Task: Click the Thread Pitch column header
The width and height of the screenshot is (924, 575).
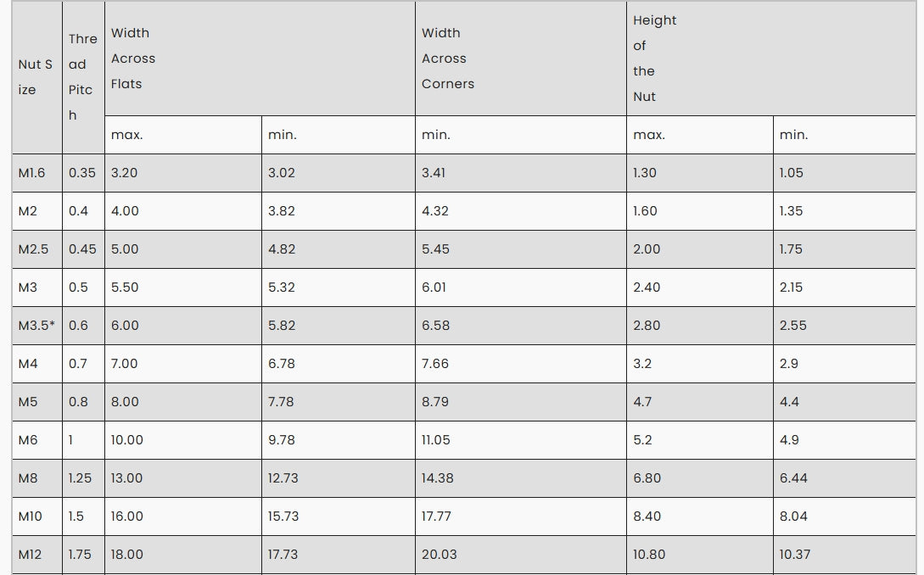Action: click(82, 77)
